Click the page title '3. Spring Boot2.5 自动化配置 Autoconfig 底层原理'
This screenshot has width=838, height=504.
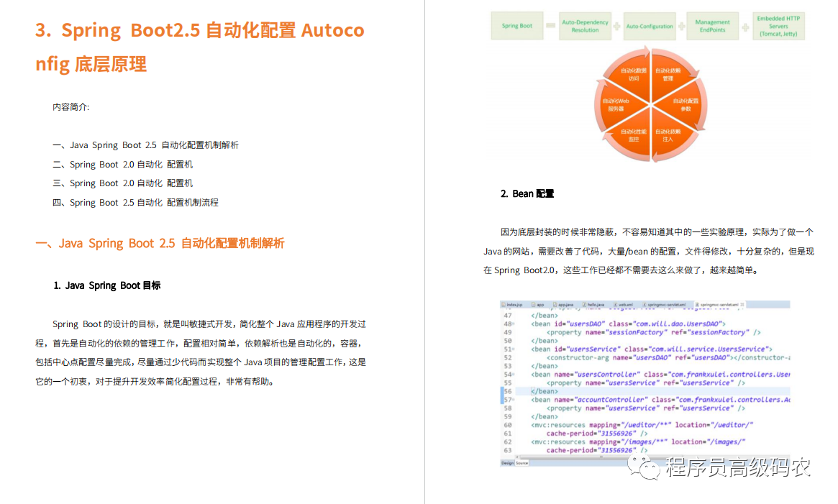(x=200, y=47)
